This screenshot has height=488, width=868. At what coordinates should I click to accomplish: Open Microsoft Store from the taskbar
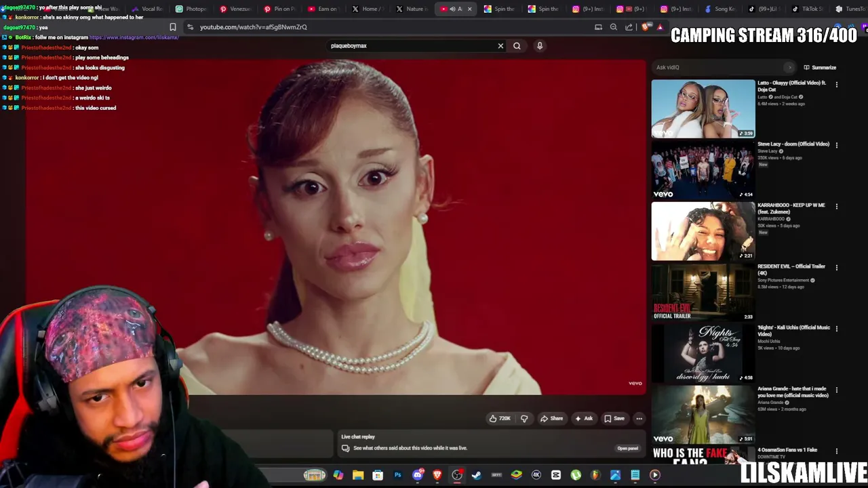378,475
